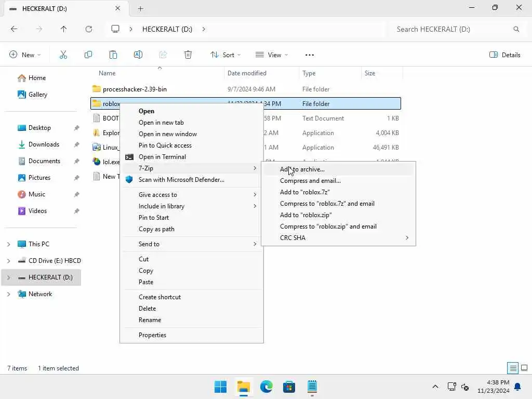This screenshot has height=399, width=532.
Task: Toggle the Details pane button
Action: [x=505, y=55]
